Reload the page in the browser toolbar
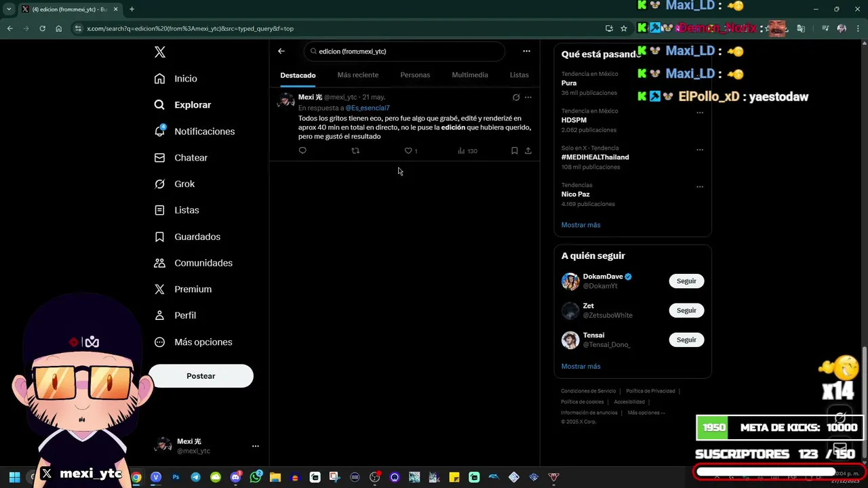The image size is (868, 488). point(42,28)
